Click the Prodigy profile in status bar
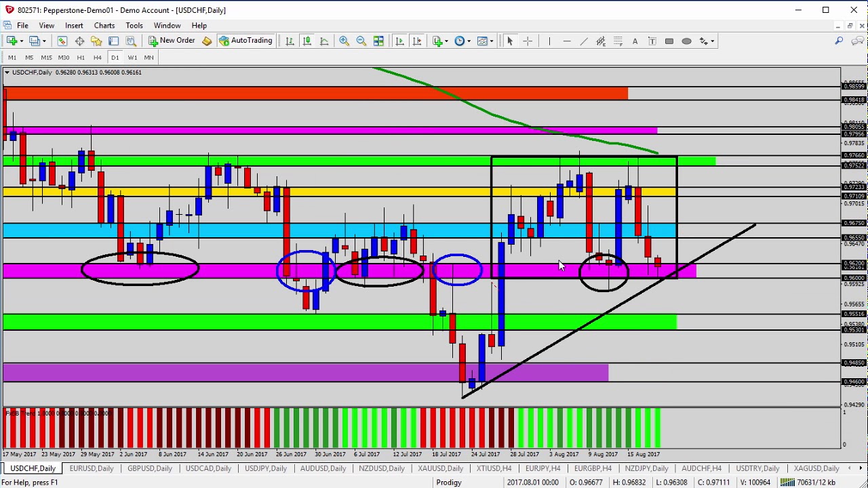Screen dimensions: 868x488 pyautogui.click(x=449, y=483)
